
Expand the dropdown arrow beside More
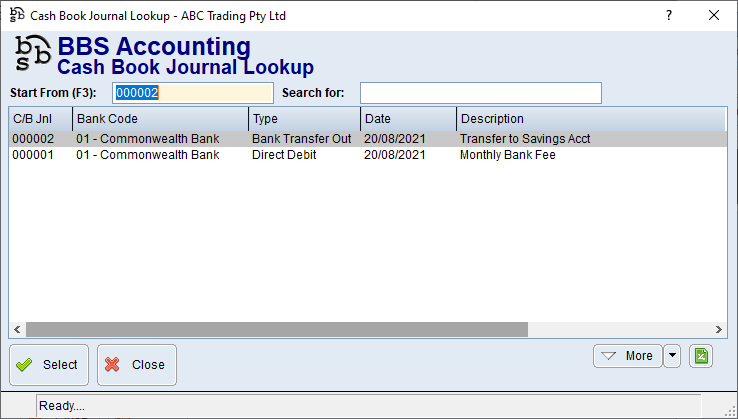coord(672,356)
